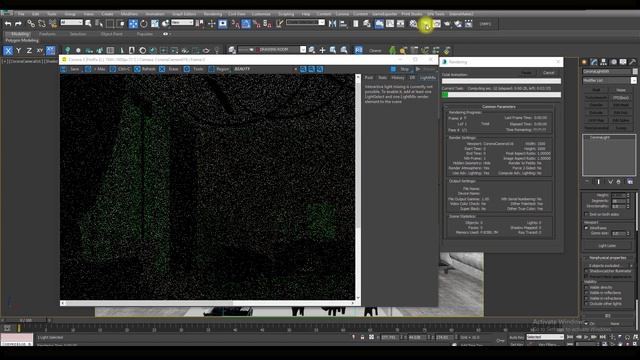This screenshot has height=360, width=640.
Task: Toggle Visible directly checkbox
Action: 587,287
